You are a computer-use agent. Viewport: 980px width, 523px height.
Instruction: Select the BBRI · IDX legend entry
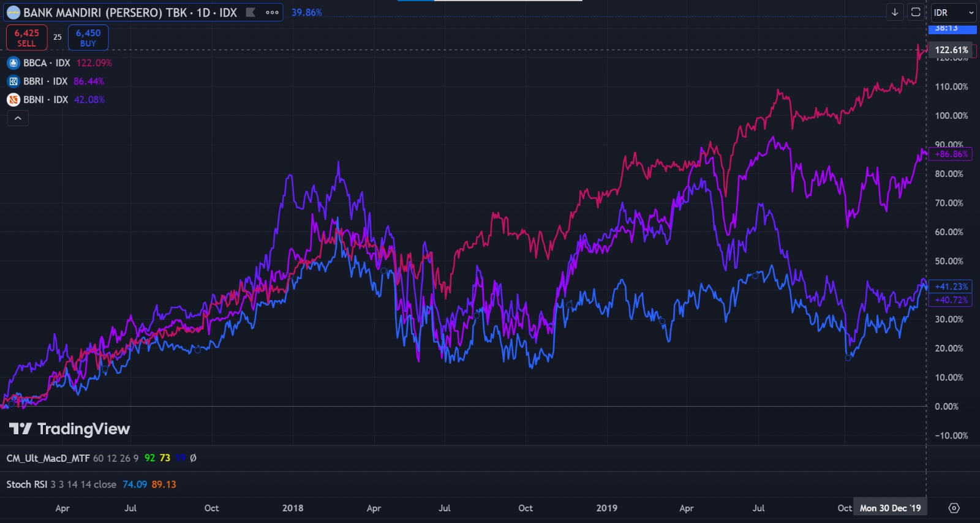click(45, 81)
